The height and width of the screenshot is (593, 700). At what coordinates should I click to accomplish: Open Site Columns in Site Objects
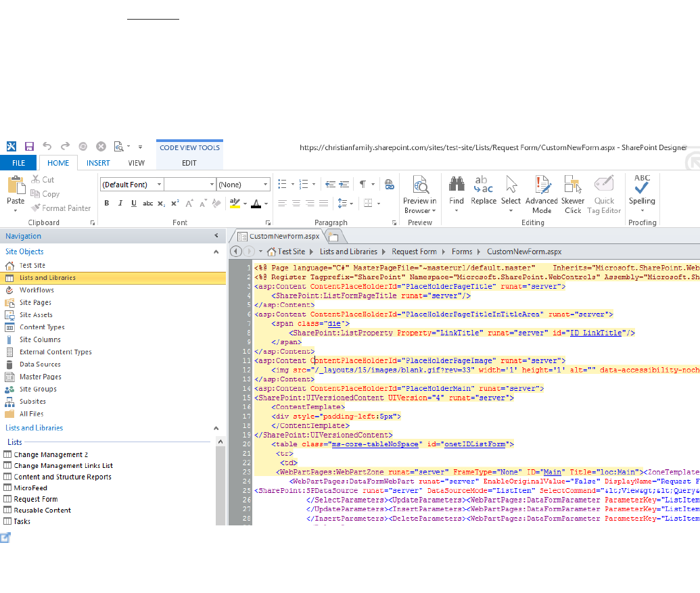(x=40, y=339)
